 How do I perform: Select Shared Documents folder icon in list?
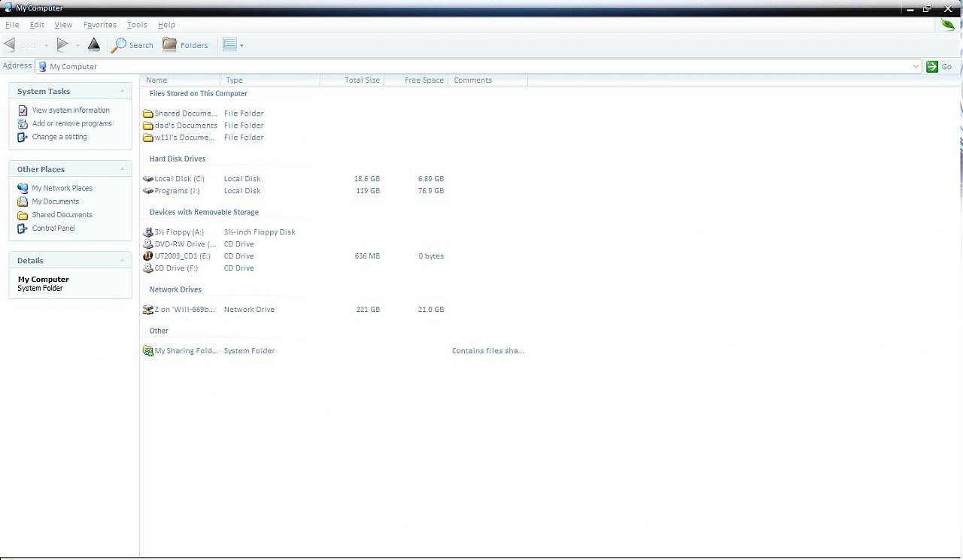click(x=148, y=114)
